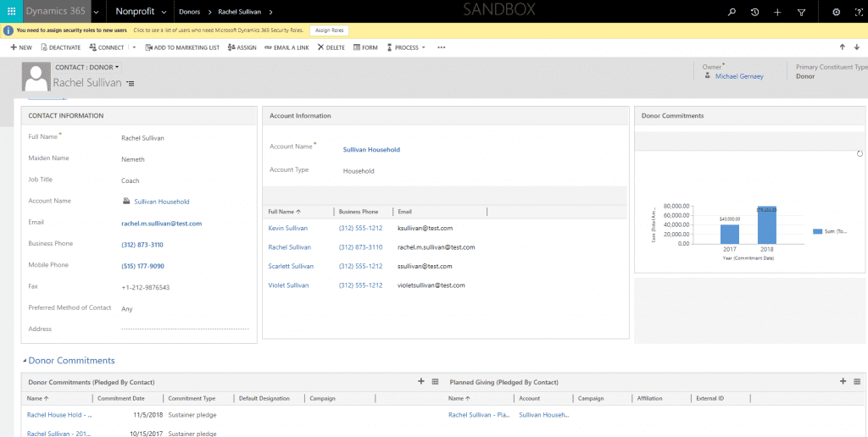Go to previous record up arrow
This screenshot has height=437, width=868.
(842, 47)
